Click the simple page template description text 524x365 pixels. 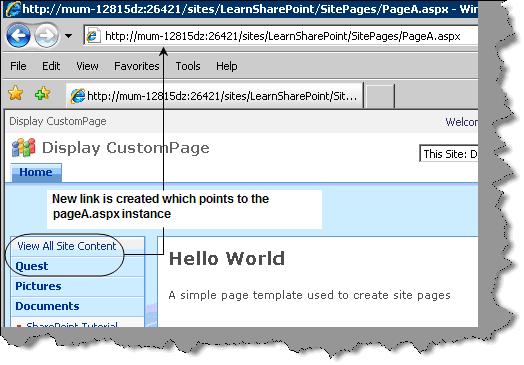click(309, 295)
